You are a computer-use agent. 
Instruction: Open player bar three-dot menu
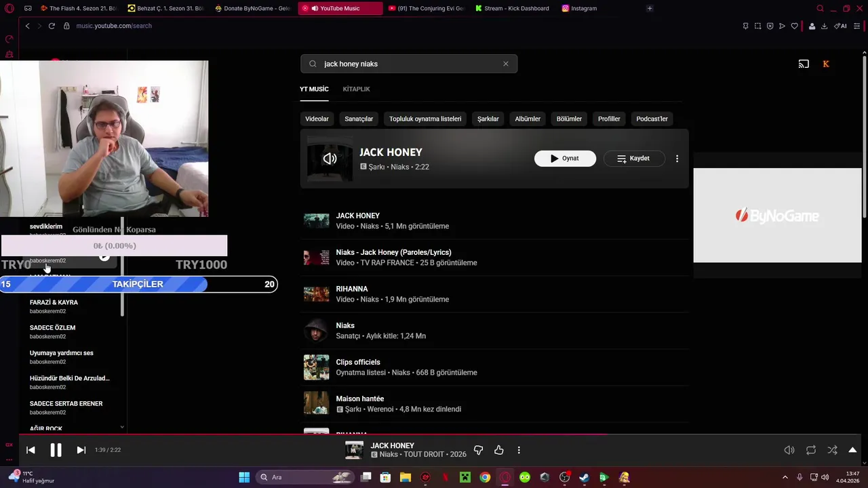(x=519, y=450)
